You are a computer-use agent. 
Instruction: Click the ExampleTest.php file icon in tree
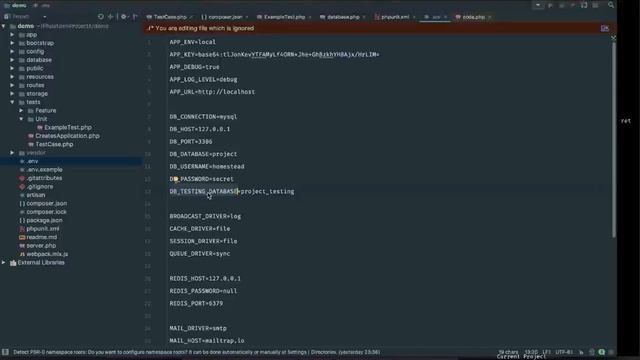coord(40,128)
